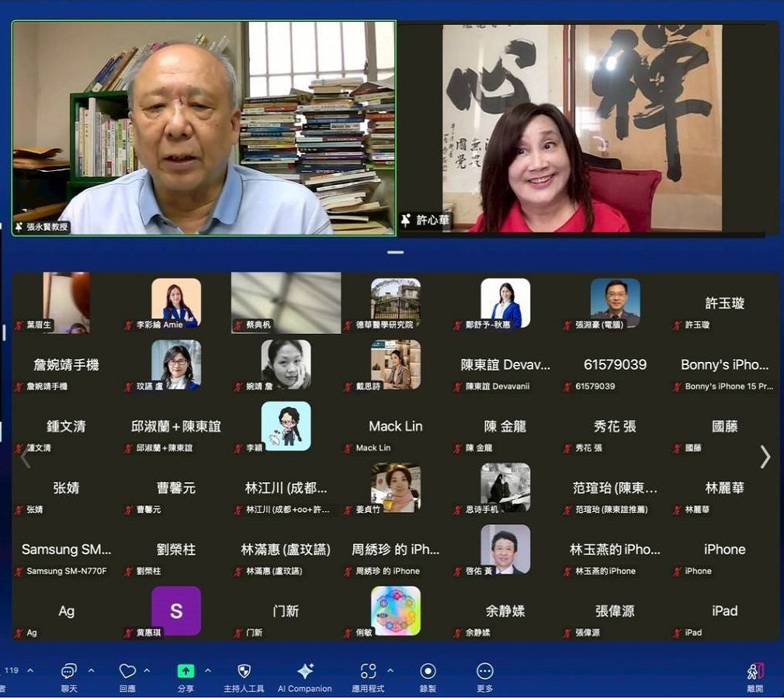Click muted mic icon next to 劉榮柱

(x=129, y=572)
